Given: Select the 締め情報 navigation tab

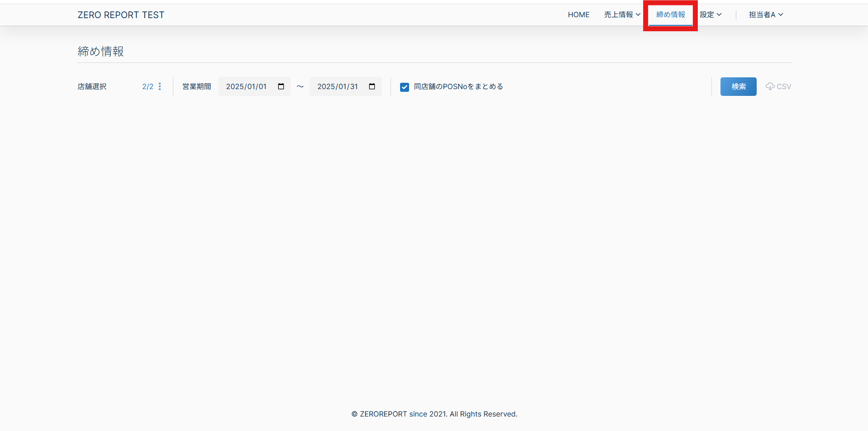Looking at the screenshot, I should point(670,14).
